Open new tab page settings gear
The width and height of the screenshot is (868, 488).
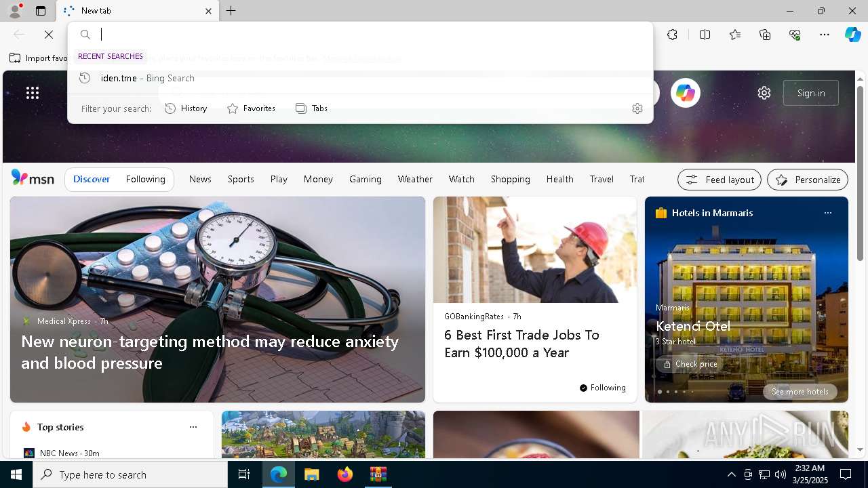pos(764,93)
